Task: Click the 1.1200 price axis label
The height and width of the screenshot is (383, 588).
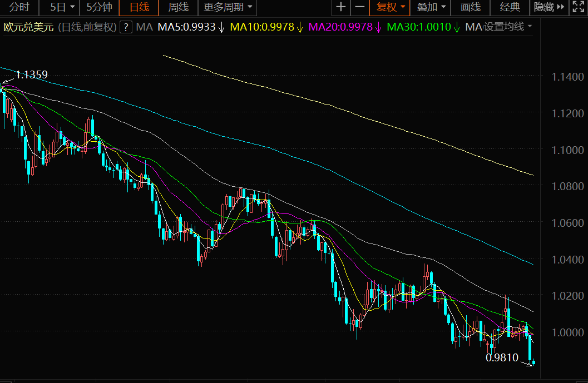Action: 567,113
